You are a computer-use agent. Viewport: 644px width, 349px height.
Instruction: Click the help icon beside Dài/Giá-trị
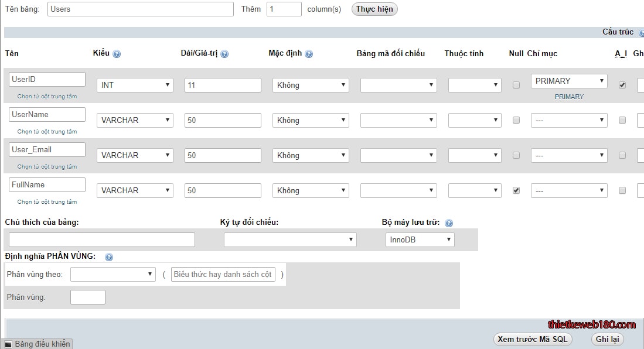[224, 54]
